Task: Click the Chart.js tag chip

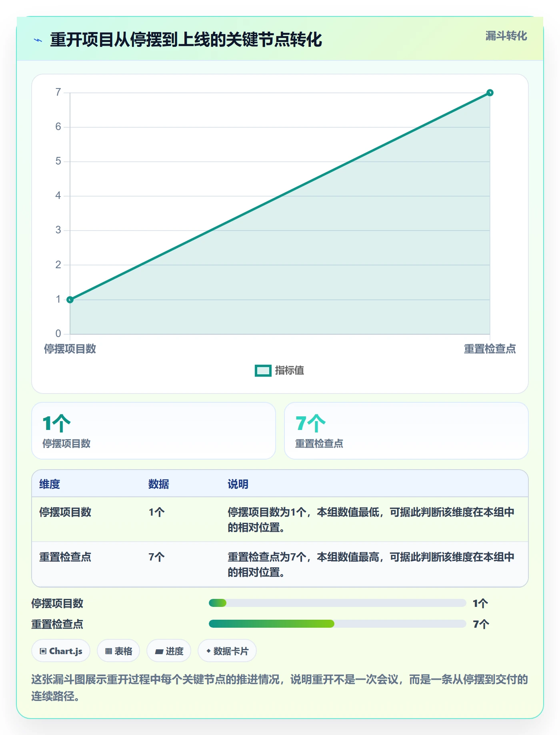Action: pyautogui.click(x=61, y=651)
